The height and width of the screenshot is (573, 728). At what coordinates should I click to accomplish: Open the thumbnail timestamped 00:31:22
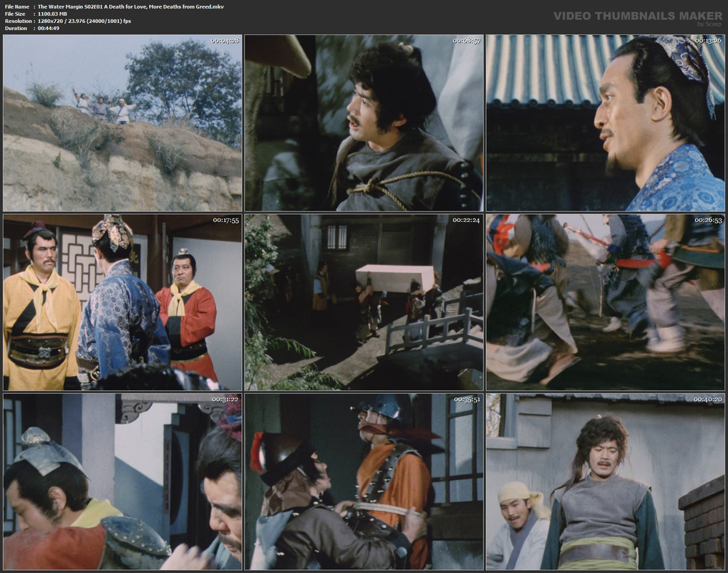point(122,481)
